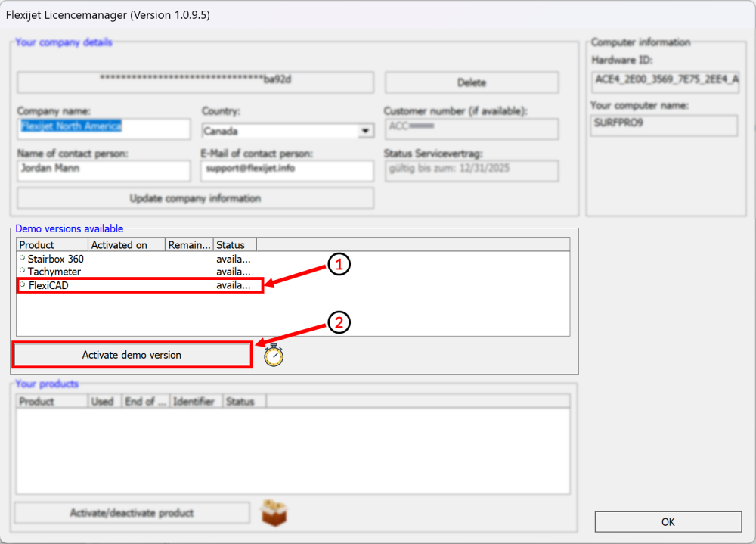Click the E-Mail of contact person field

click(287, 171)
